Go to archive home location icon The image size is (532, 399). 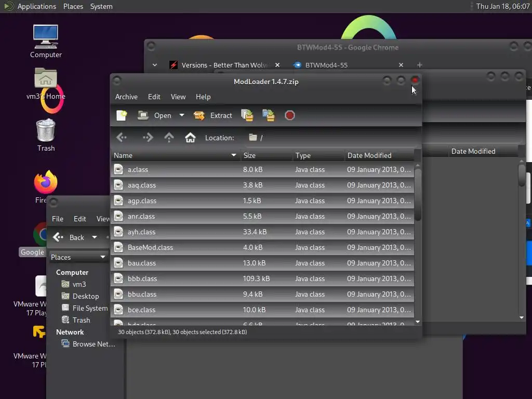coord(190,137)
